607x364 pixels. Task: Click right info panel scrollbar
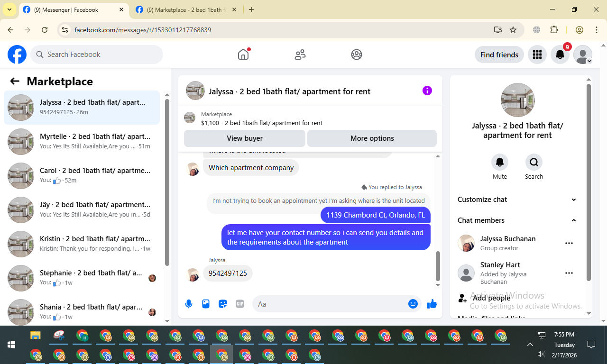(589, 182)
